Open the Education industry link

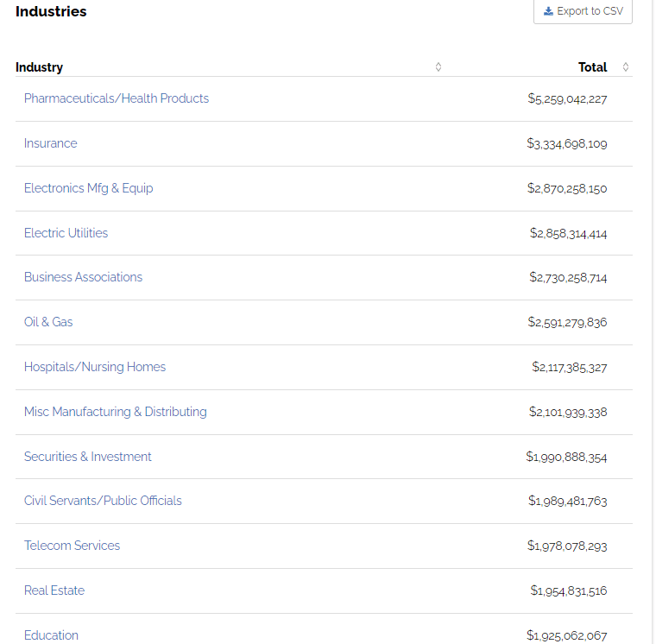pyautogui.click(x=51, y=635)
